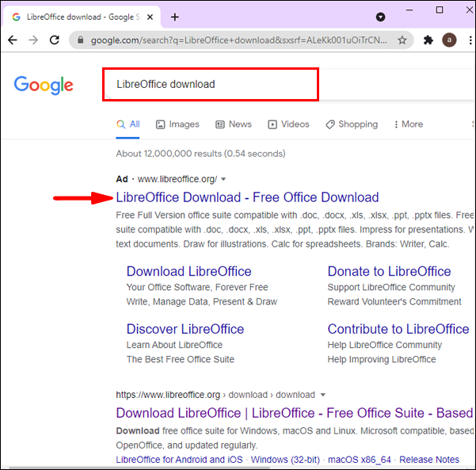Viewport: 476px width, 470px height.
Task: Open the Chrome three-dot menu
Action: [470, 40]
